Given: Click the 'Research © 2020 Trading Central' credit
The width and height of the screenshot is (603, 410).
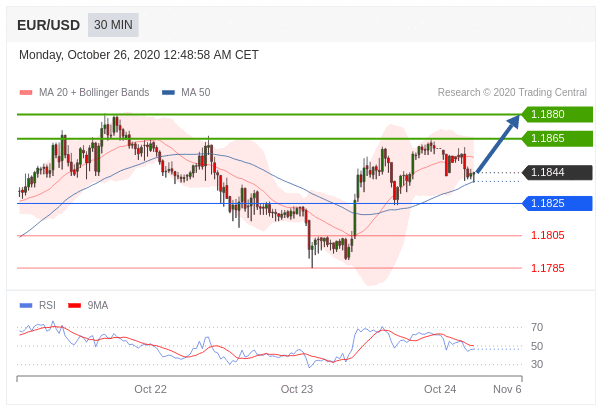Looking at the screenshot, I should pos(512,92).
